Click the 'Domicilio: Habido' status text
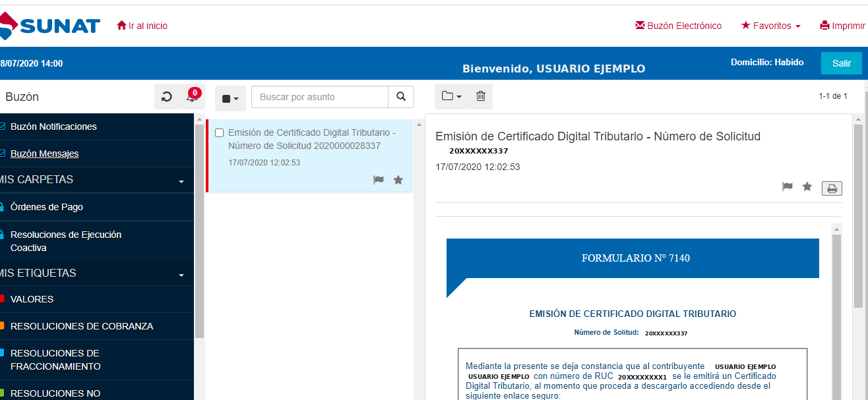 coord(767,63)
